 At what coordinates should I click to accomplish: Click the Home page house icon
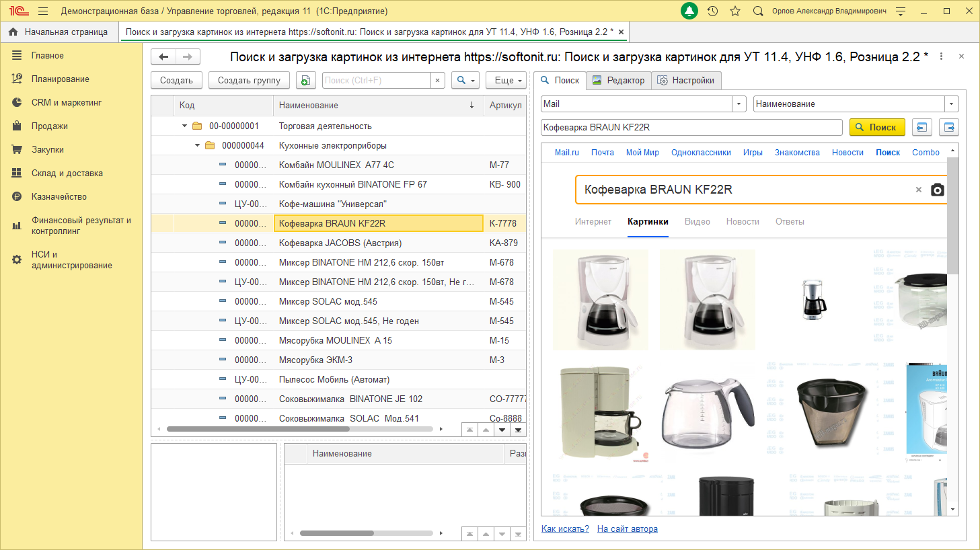click(13, 32)
